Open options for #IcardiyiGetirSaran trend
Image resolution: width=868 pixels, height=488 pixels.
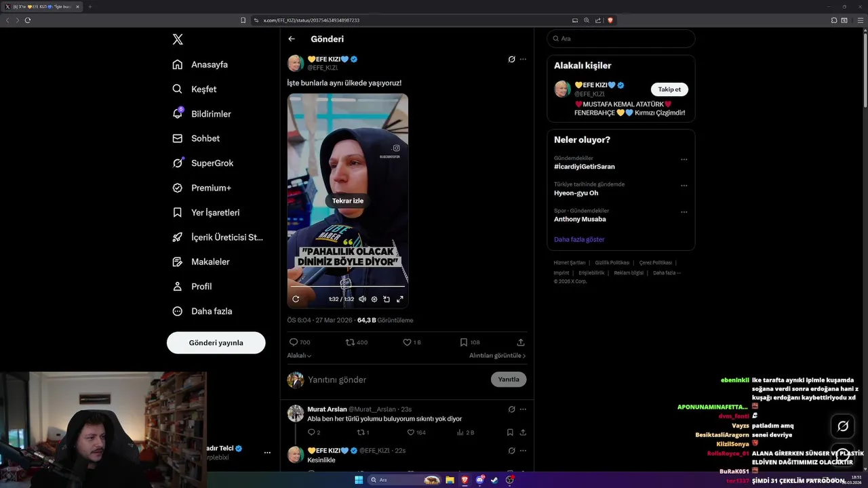[x=684, y=160]
